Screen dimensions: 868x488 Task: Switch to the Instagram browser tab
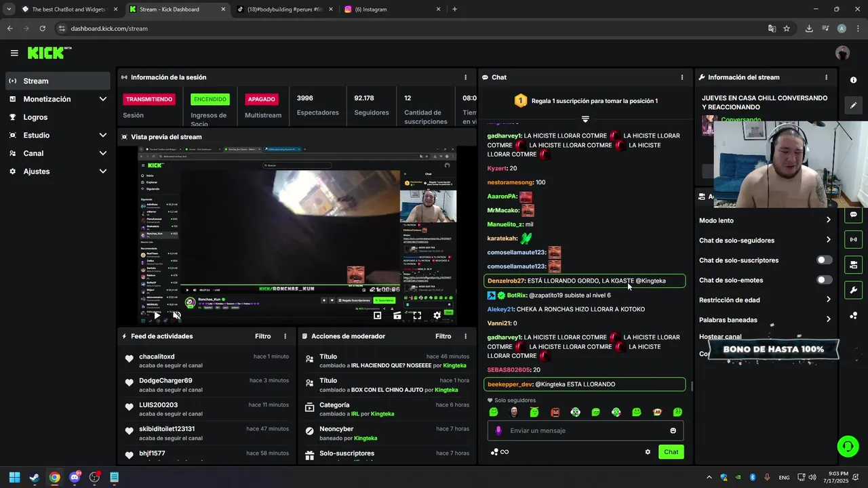click(391, 9)
